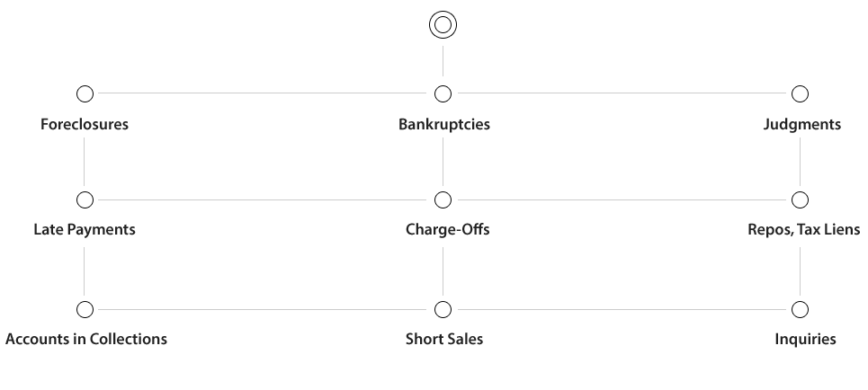Click the Accounts in Collections label

tap(86, 339)
